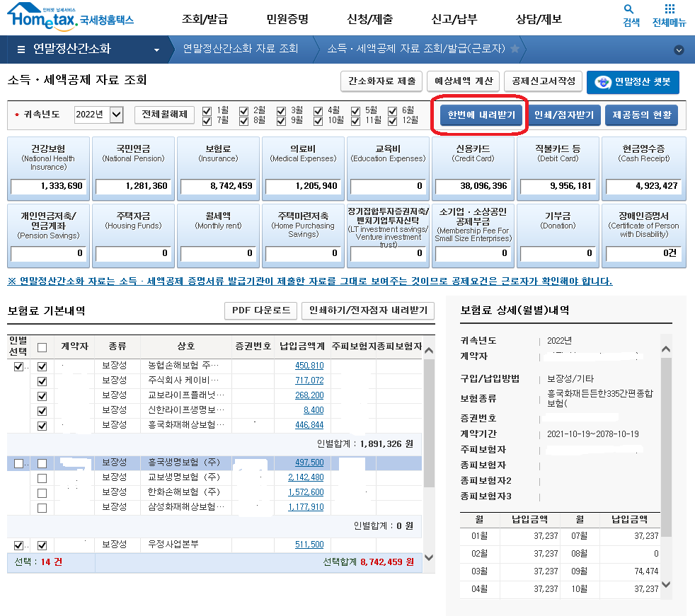Screen dimensions: 695x616
Task: Uncheck the 10월 checkbox
Action: click(318, 121)
